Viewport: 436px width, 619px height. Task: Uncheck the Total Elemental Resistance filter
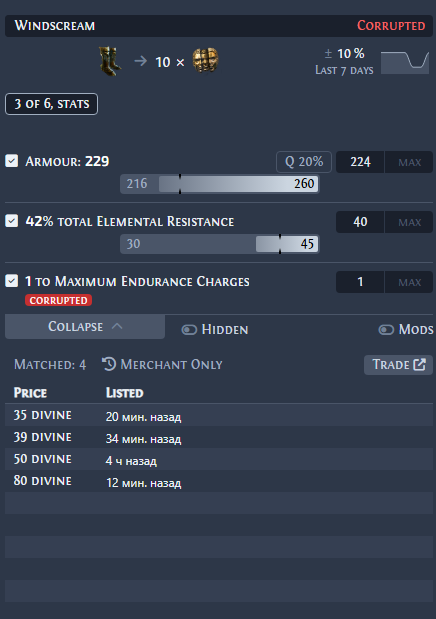tap(11, 221)
